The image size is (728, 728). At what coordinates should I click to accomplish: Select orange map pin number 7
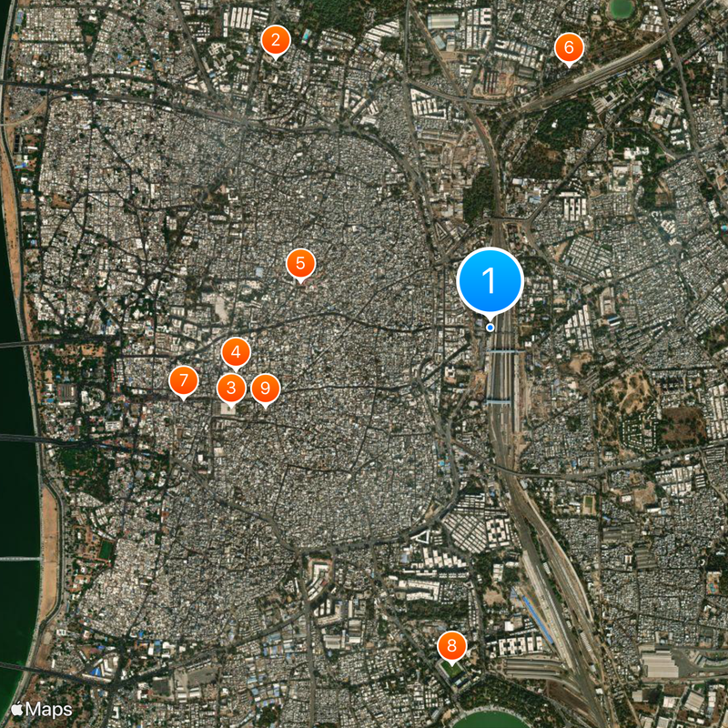pos(184,380)
